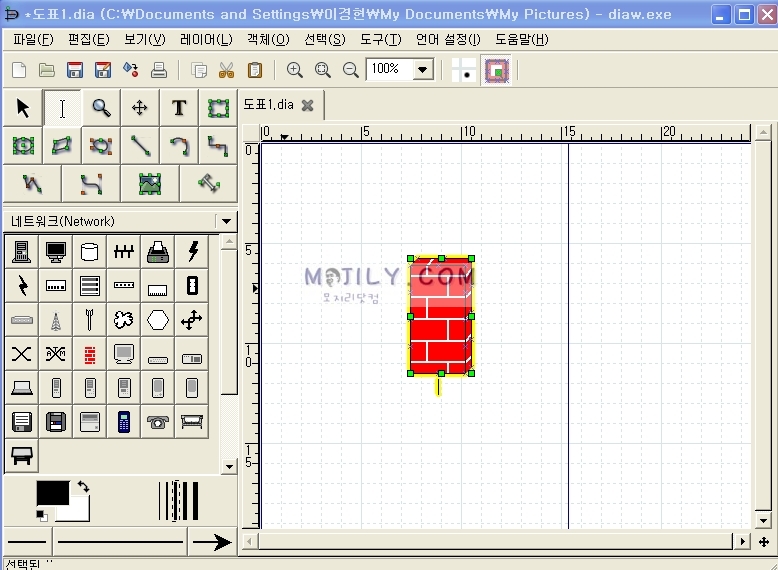
Task: Click the Paste clipboard icon
Action: pos(255,70)
